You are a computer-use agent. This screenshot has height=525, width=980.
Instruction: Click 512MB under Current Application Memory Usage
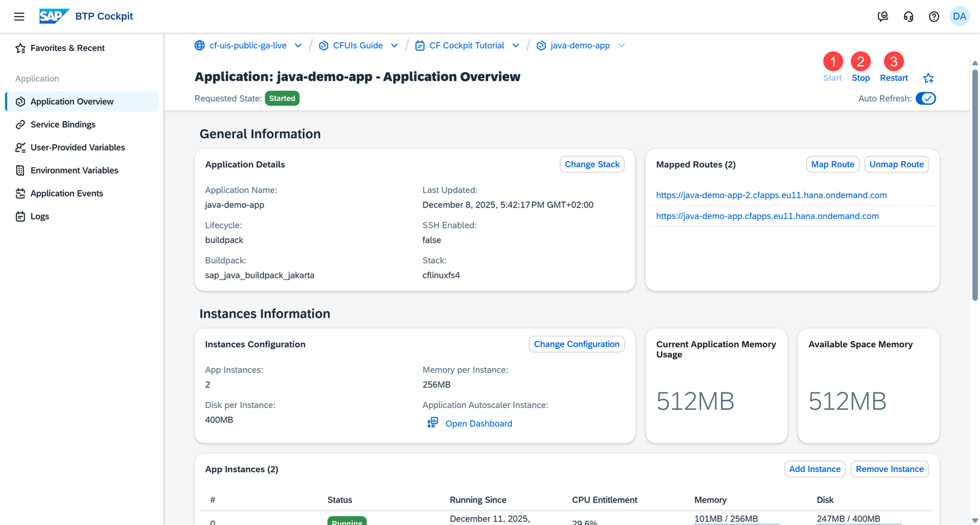(x=696, y=401)
